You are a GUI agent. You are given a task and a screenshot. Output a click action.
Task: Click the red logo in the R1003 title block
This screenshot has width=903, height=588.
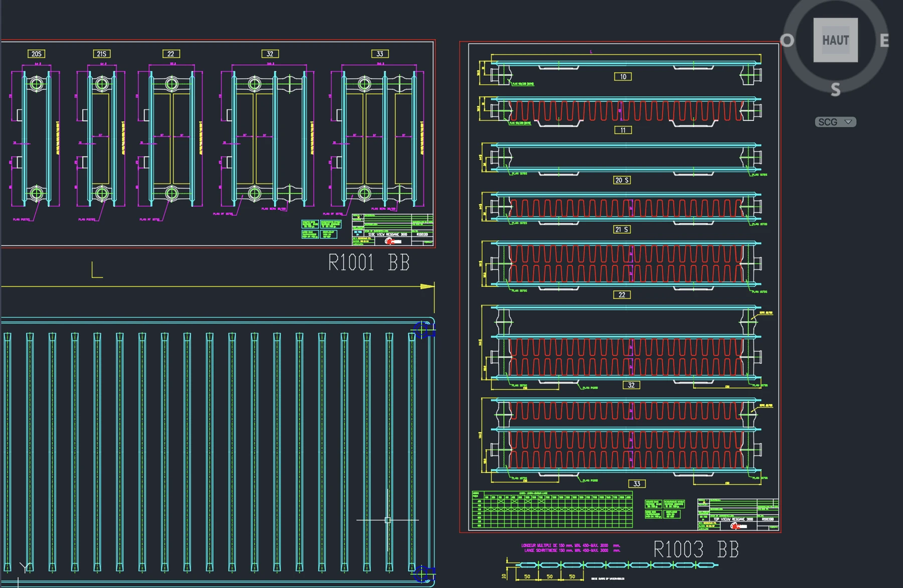pos(738,526)
